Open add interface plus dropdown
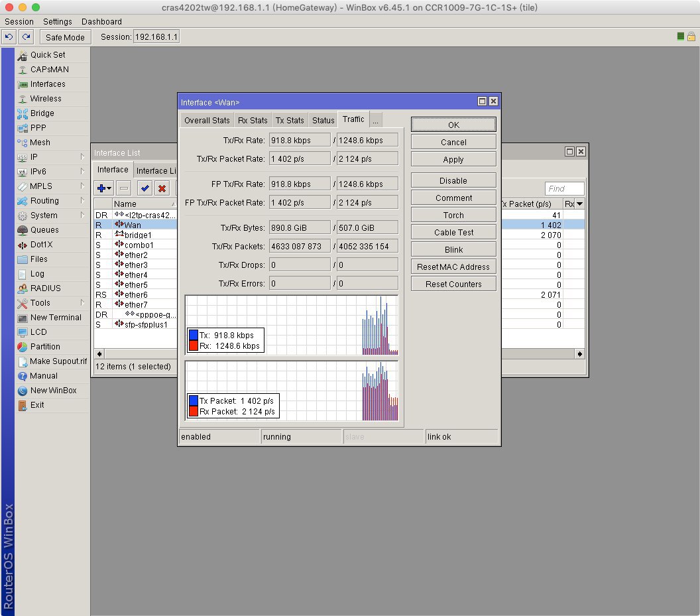Viewport: 700px width, 616px height. point(104,188)
